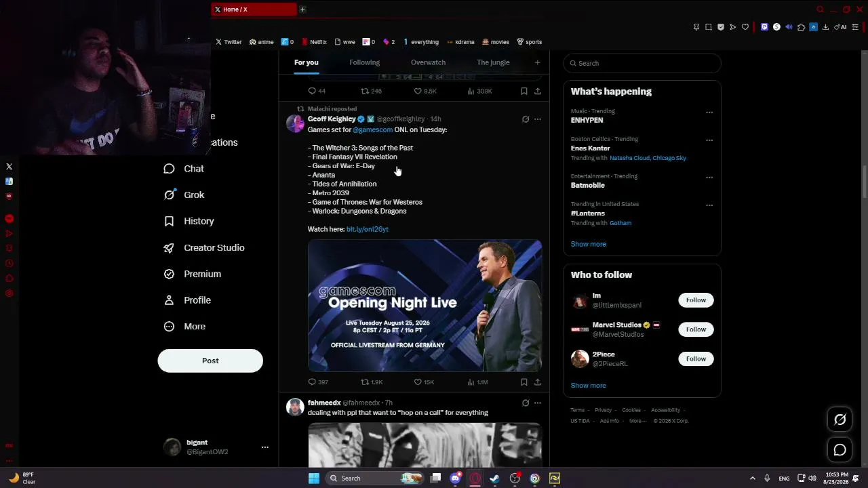Click the Post button
868x488 pixels.
tap(210, 361)
